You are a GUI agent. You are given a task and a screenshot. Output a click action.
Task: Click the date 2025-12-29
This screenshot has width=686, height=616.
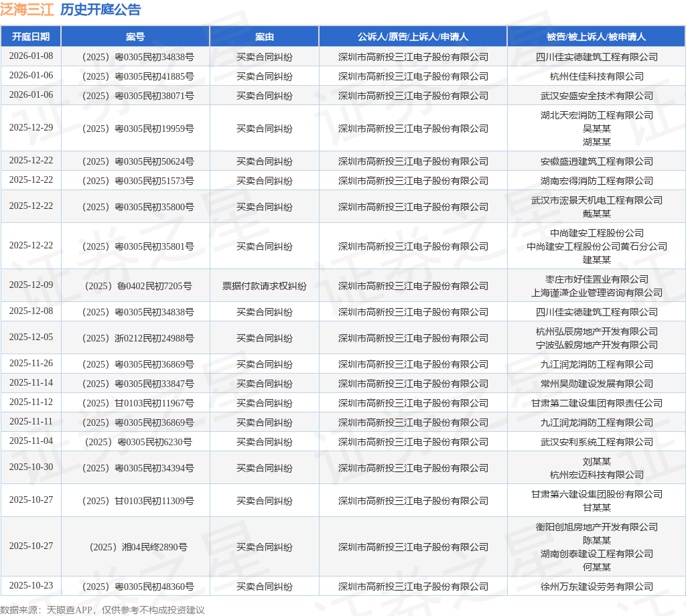[31, 127]
